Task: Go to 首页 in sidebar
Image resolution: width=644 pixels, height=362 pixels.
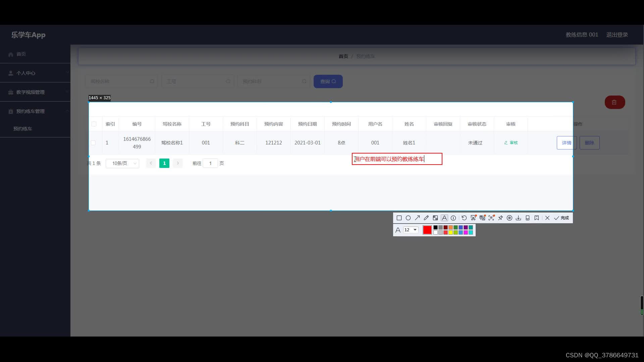Action: (x=21, y=54)
